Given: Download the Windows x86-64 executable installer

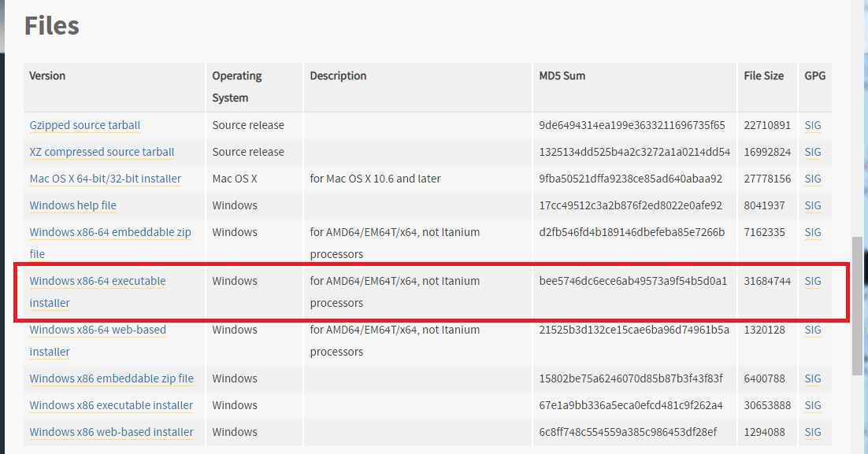Looking at the screenshot, I should (98, 291).
